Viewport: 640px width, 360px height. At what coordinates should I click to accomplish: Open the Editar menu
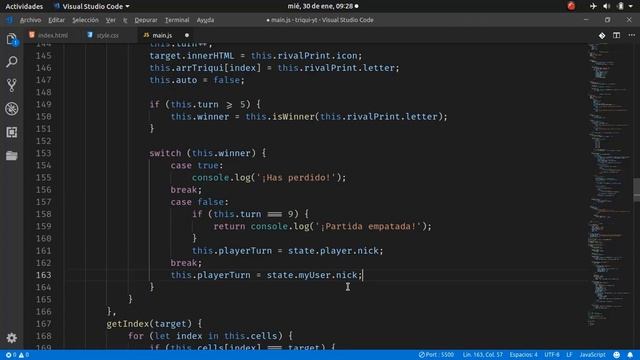point(56,20)
